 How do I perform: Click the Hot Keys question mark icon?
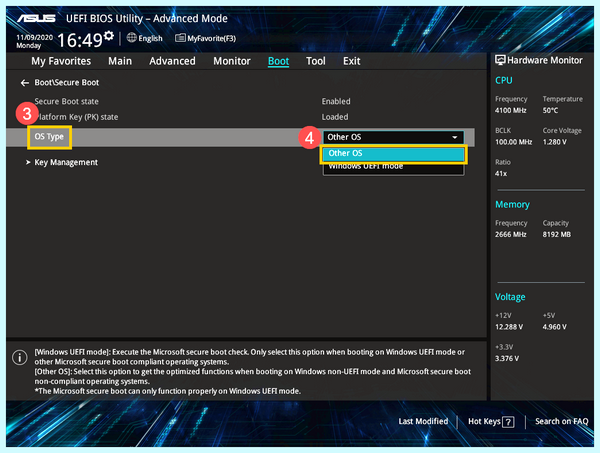pos(508,422)
